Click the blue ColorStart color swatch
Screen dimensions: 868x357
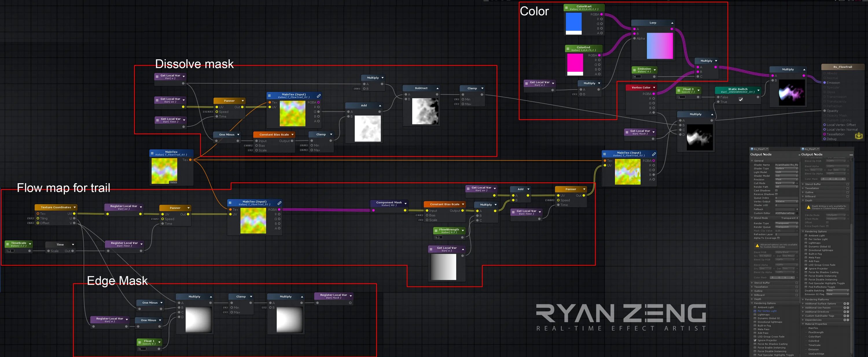point(573,22)
